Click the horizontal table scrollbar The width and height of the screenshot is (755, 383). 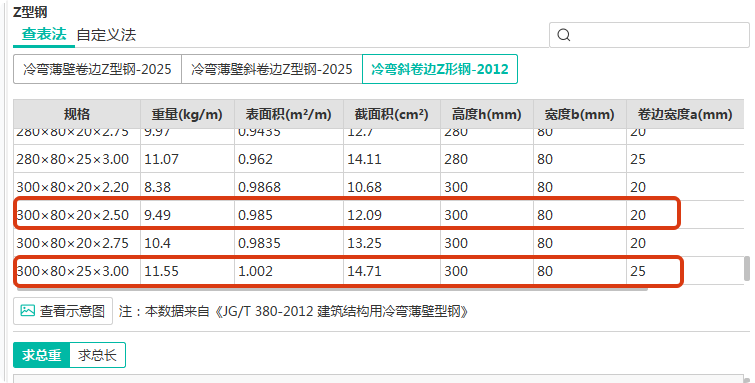pos(332,289)
